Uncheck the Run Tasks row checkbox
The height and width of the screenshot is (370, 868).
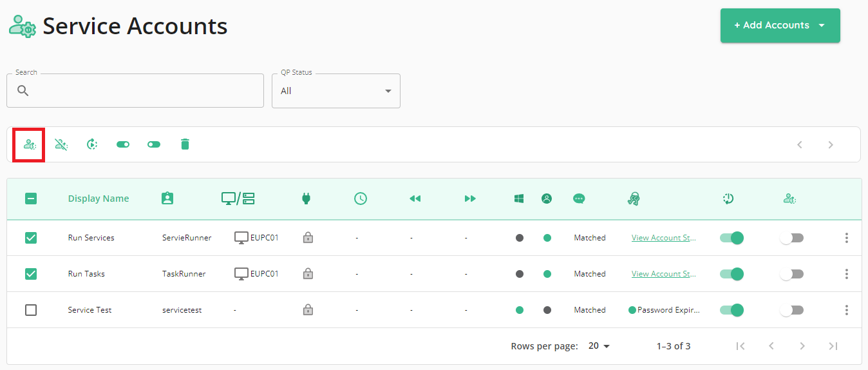click(31, 274)
